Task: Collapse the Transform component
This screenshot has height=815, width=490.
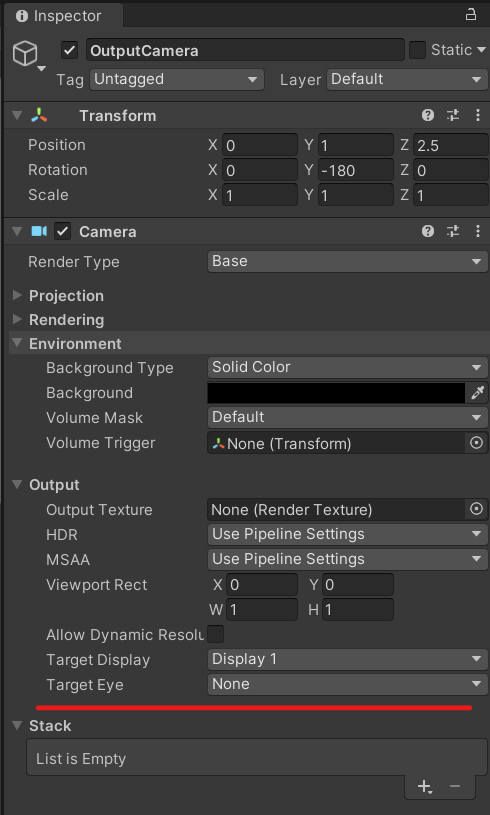Action: 17,115
